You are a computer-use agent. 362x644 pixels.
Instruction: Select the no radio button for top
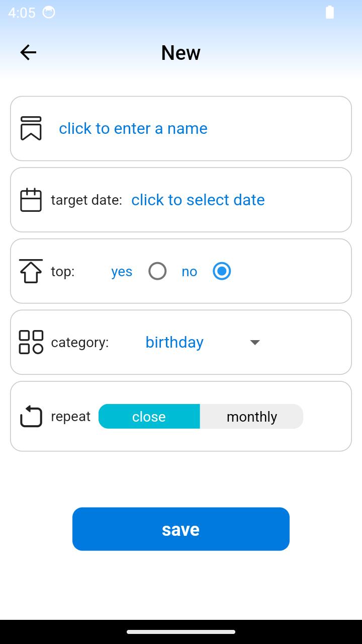(222, 271)
